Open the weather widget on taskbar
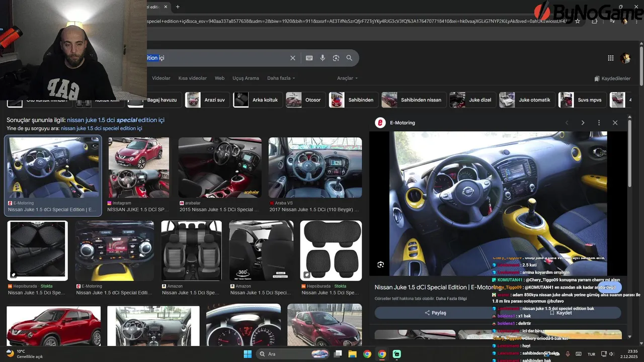644x362 pixels. [24, 354]
